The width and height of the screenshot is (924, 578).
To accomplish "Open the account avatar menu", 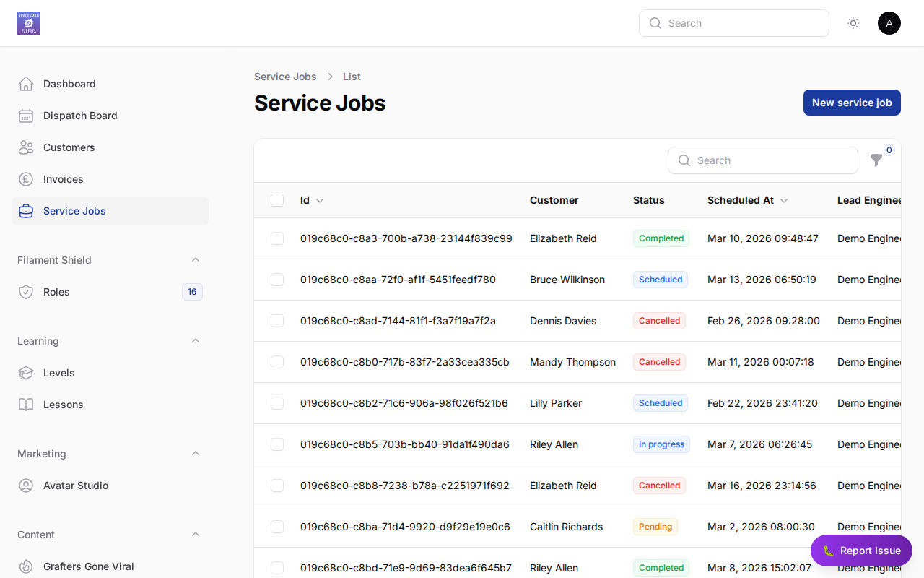I will [x=889, y=23].
